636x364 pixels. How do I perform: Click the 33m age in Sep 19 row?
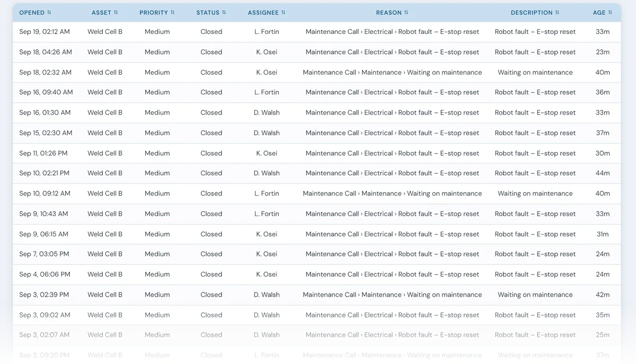(603, 32)
